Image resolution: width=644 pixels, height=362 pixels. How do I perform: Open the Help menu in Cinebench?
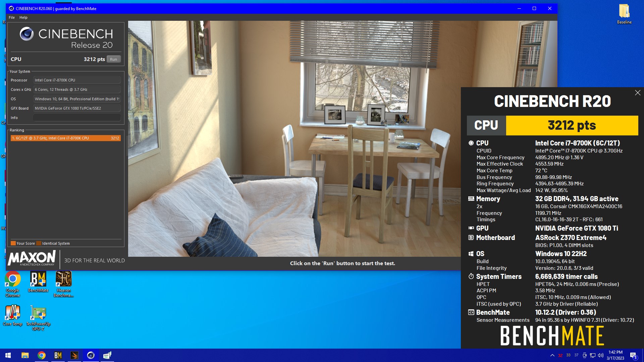click(23, 17)
